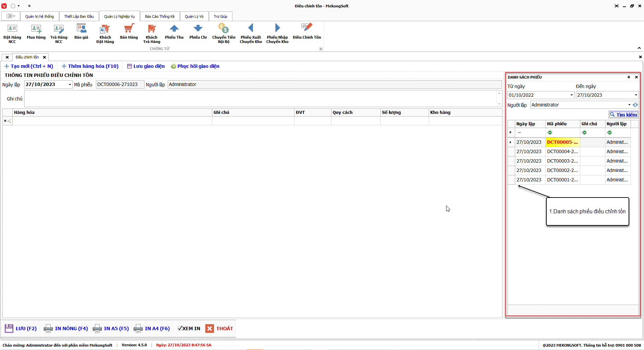The image size is (644, 350).
Task: Open the Mua Hàng purchase function
Action: pyautogui.click(x=36, y=32)
